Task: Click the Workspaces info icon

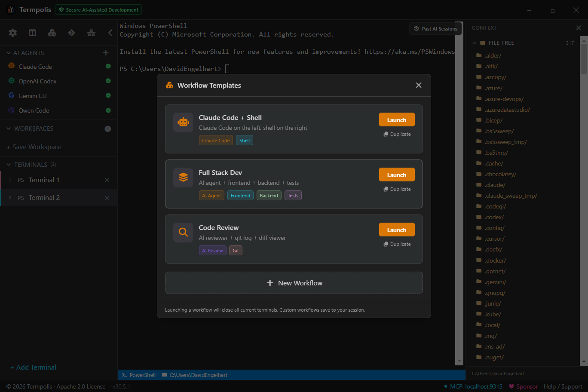Action: point(108,129)
